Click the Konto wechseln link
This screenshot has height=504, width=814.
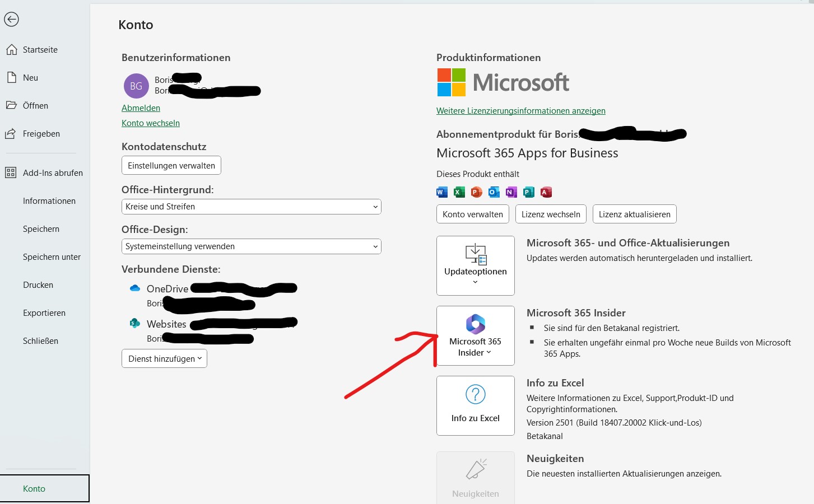151,123
